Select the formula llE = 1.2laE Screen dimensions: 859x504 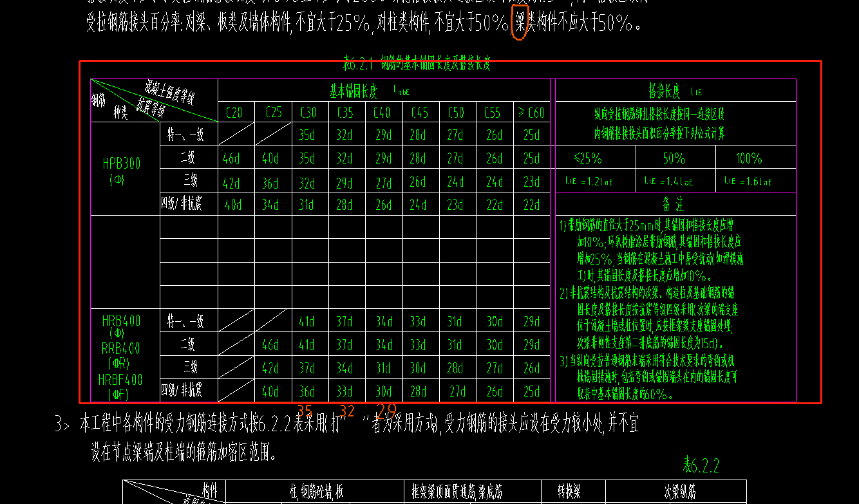point(589,182)
